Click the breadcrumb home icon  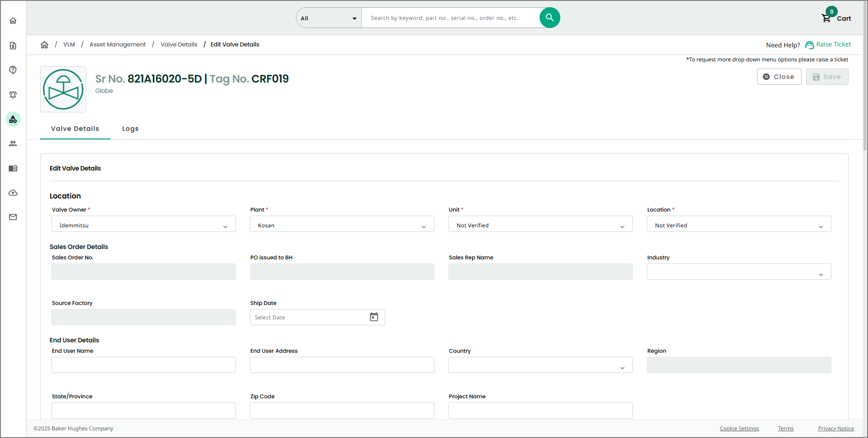coord(44,45)
